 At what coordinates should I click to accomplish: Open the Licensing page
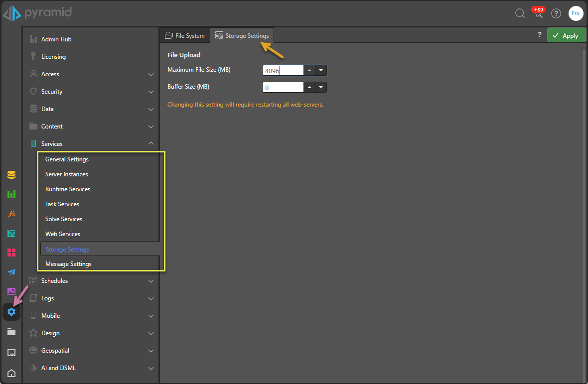tap(53, 57)
